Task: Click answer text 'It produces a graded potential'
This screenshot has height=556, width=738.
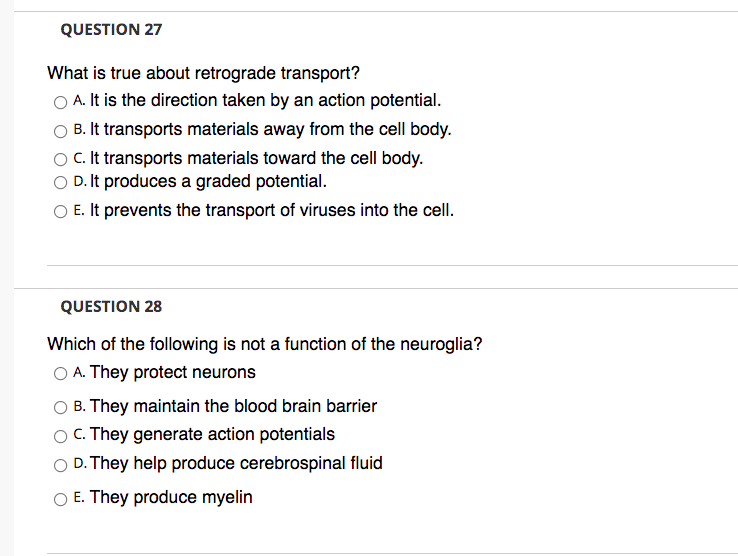Action: (208, 181)
